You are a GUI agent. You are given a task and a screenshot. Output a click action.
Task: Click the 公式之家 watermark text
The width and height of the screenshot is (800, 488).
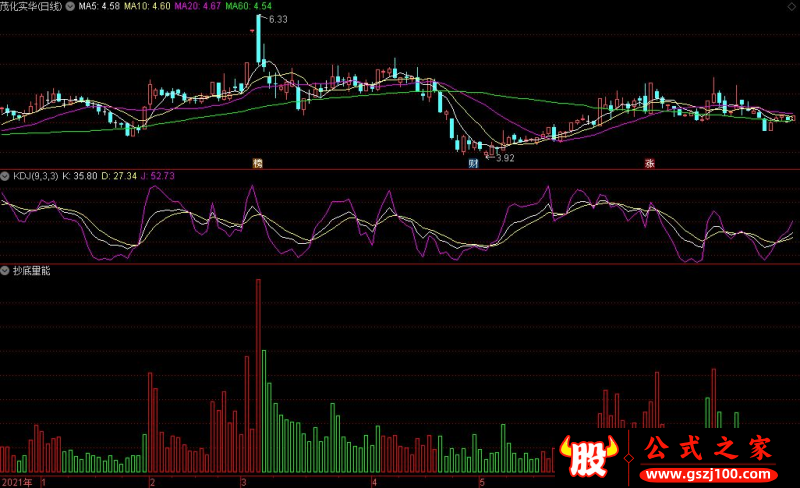[708, 448]
